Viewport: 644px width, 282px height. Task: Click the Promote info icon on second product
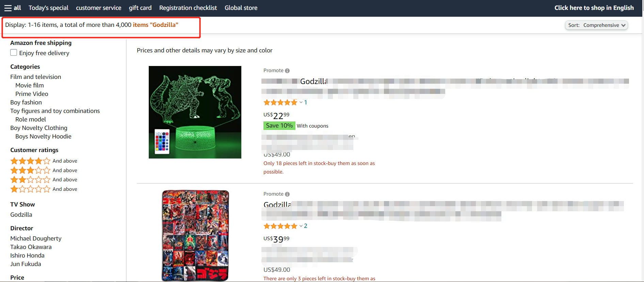pyautogui.click(x=287, y=194)
